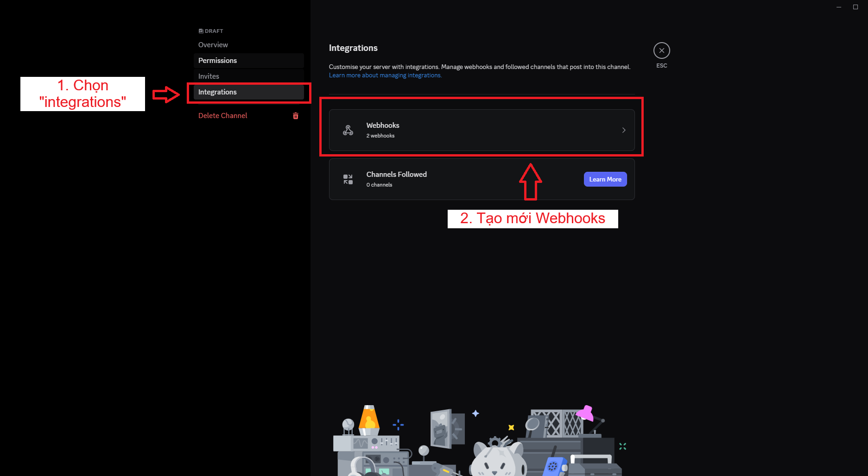The image size is (868, 476).
Task: Click the ESC label under the close button
Action: [661, 66]
